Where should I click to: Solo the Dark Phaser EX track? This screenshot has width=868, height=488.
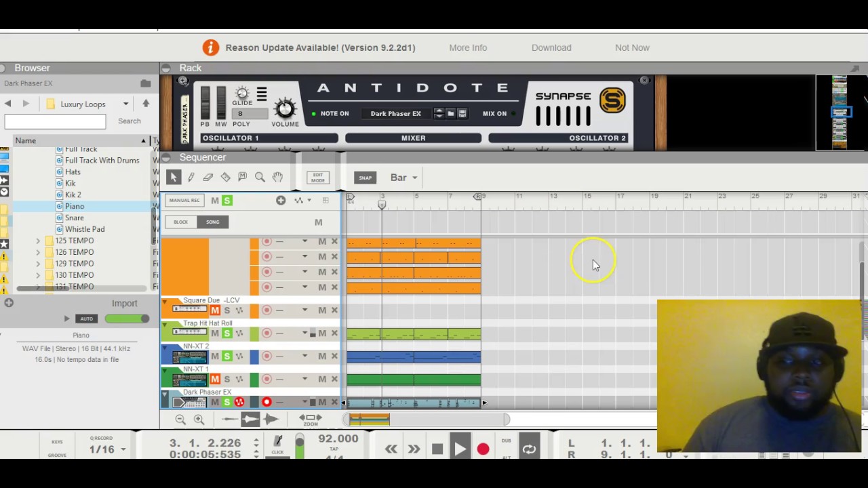point(226,403)
